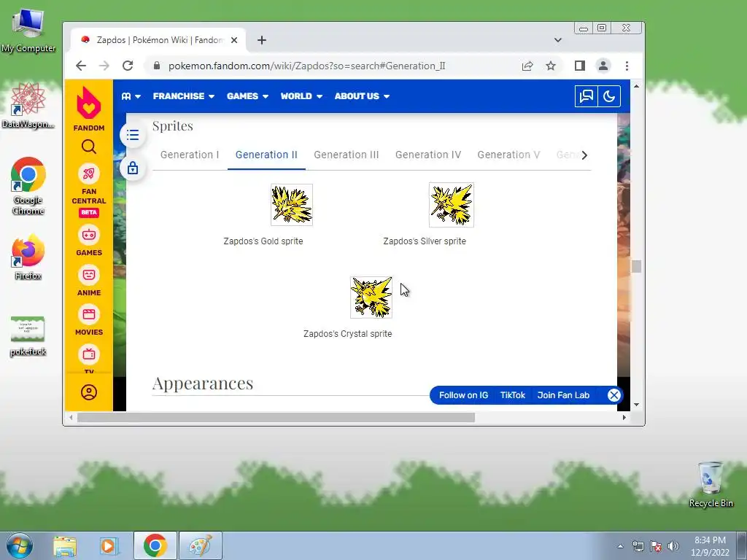Open Zapdos's Gold sprite image

pos(292,205)
